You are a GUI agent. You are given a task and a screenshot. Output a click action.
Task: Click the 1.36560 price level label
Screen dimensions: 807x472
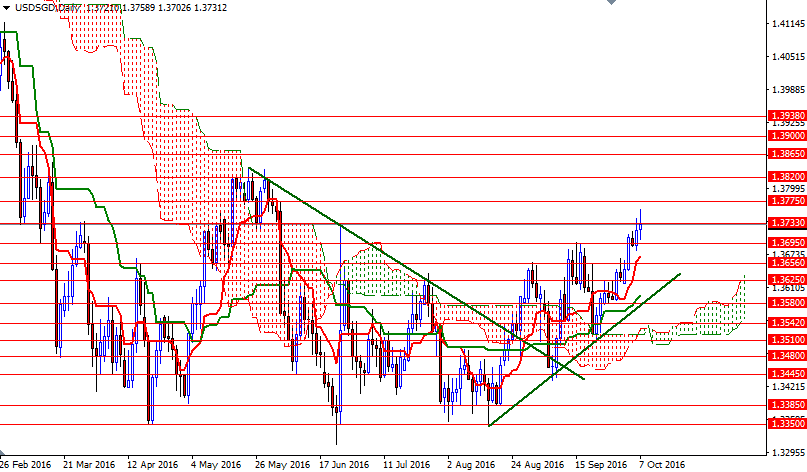786,263
